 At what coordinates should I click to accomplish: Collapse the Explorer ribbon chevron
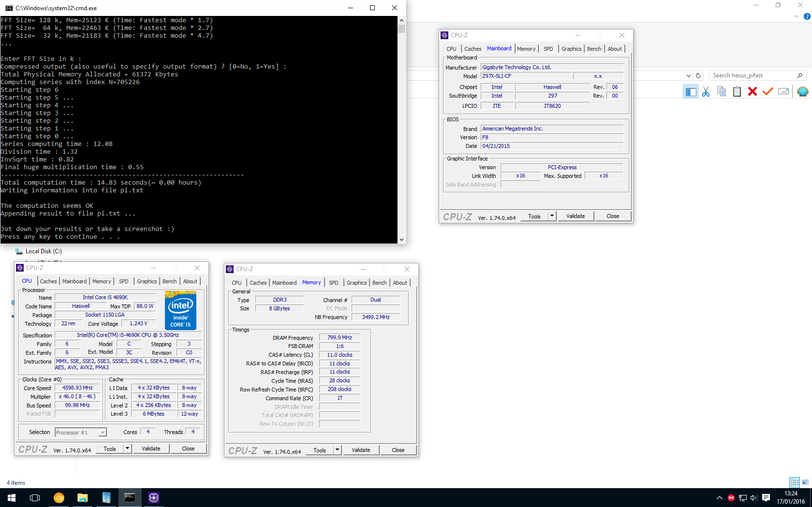[797, 16]
